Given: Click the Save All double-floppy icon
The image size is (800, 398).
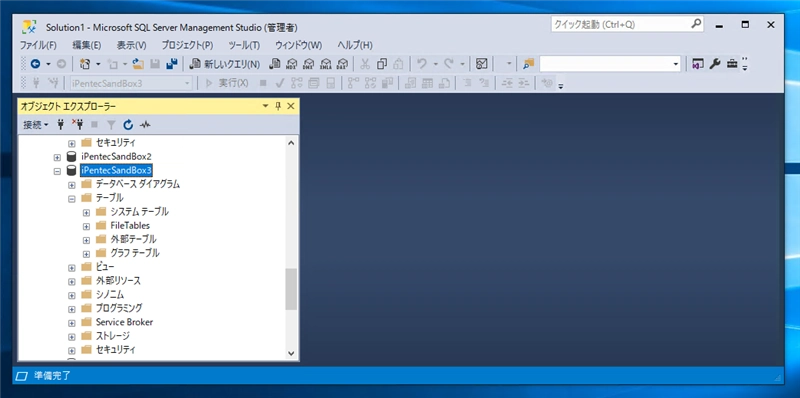Looking at the screenshot, I should tap(172, 64).
